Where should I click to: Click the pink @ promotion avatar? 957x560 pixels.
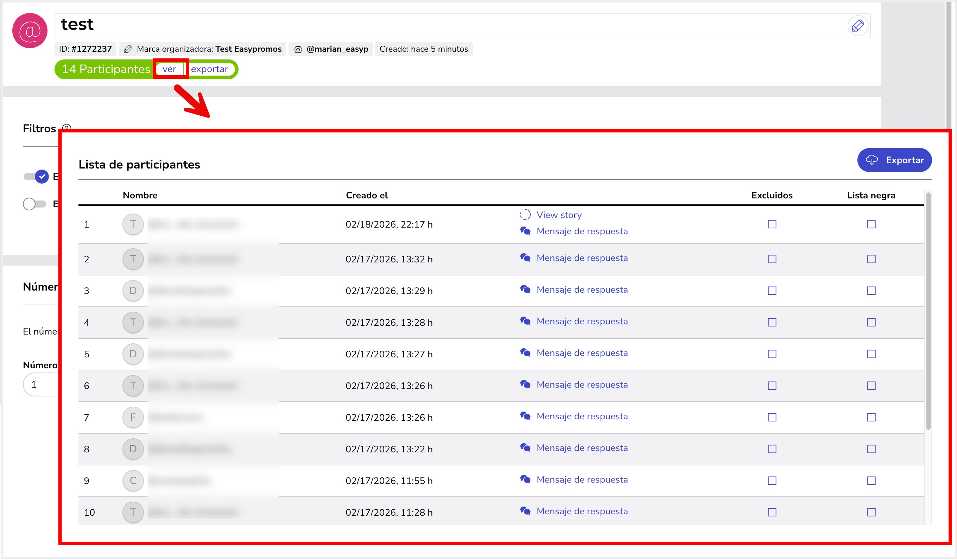click(30, 31)
